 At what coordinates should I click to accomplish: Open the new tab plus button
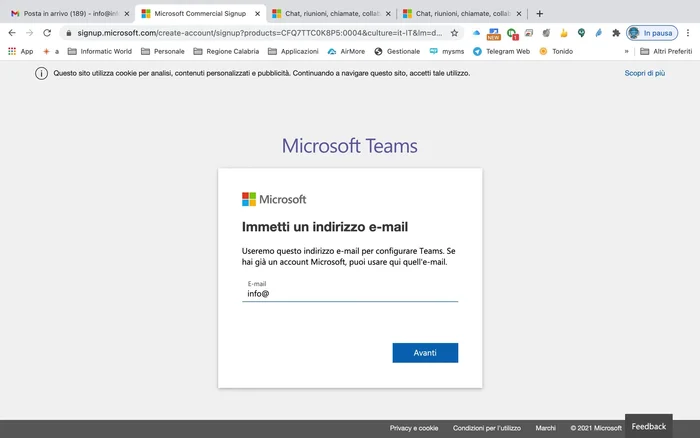[540, 14]
